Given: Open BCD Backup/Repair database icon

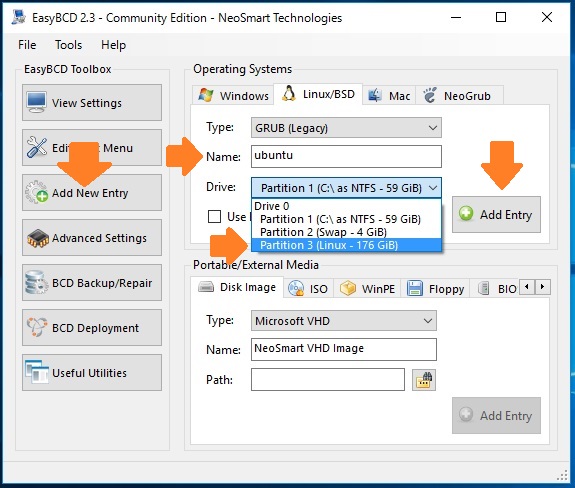Looking at the screenshot, I should click(x=36, y=282).
